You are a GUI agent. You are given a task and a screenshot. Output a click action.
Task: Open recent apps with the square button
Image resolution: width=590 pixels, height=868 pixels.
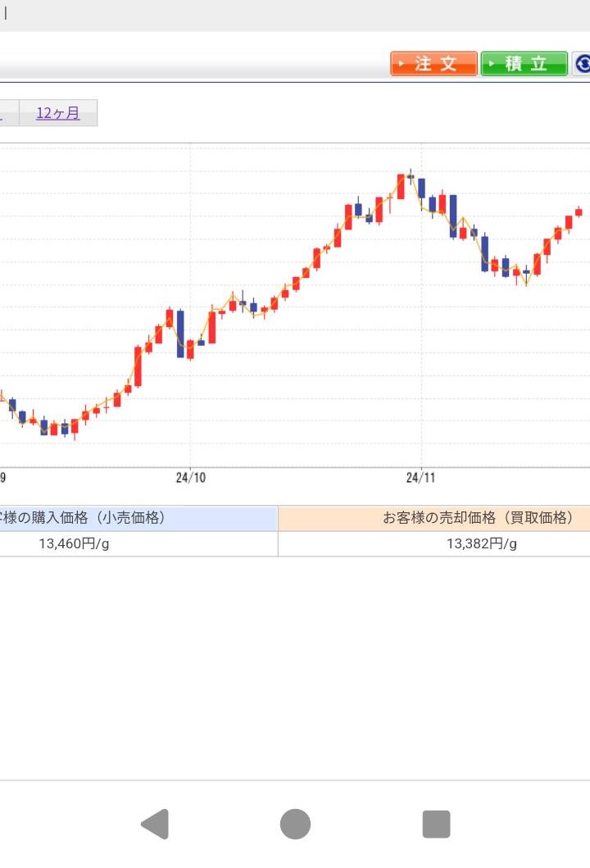436,824
